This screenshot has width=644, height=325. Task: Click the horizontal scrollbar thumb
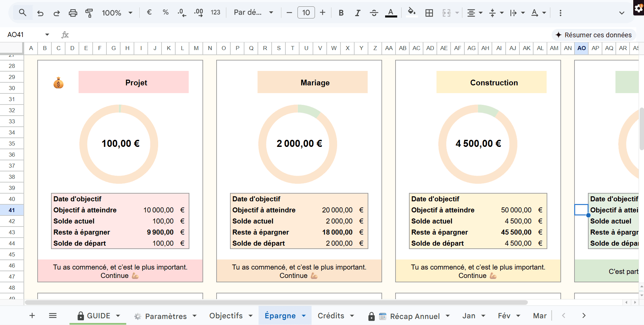(x=276, y=302)
